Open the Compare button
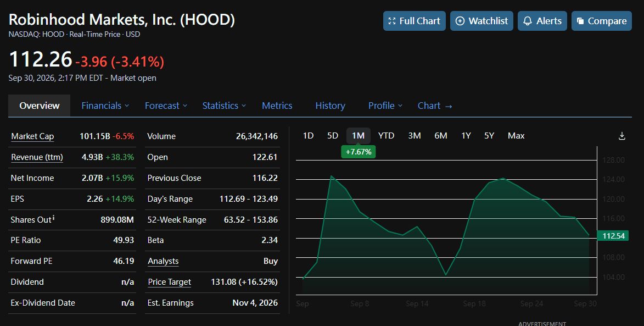Image resolution: width=644 pixels, height=326 pixels. point(601,21)
